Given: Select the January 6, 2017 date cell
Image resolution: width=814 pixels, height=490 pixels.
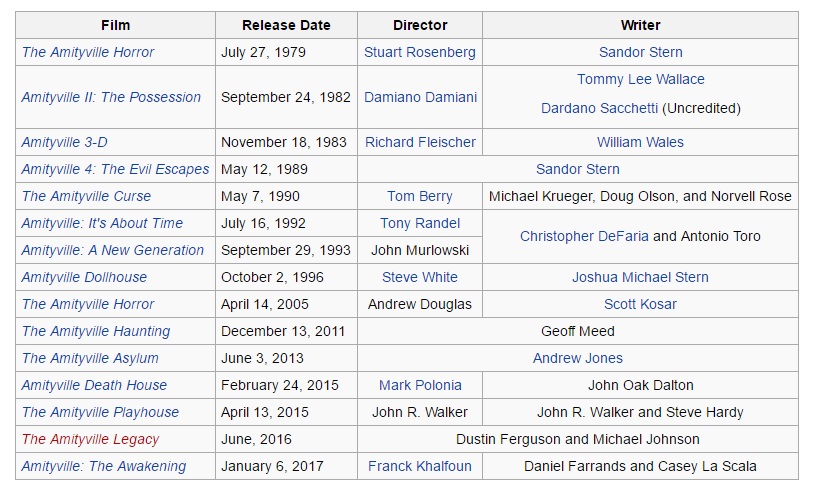Looking at the screenshot, I should (x=286, y=466).
